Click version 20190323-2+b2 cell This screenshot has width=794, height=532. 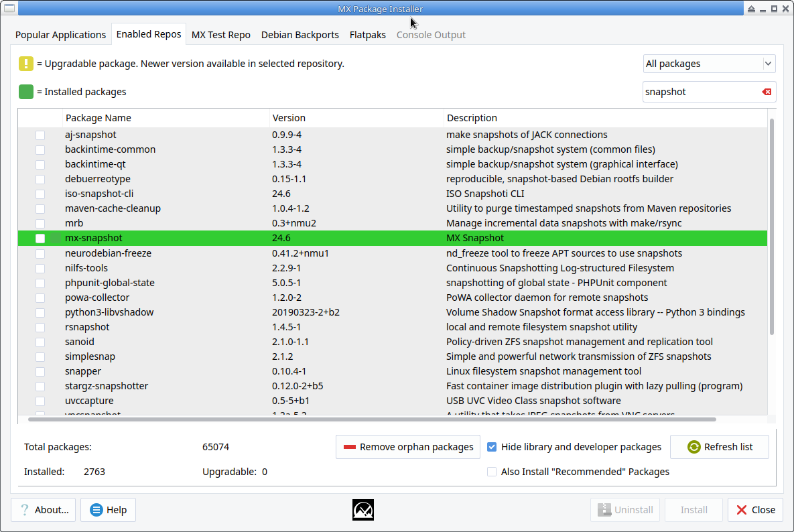tap(306, 312)
